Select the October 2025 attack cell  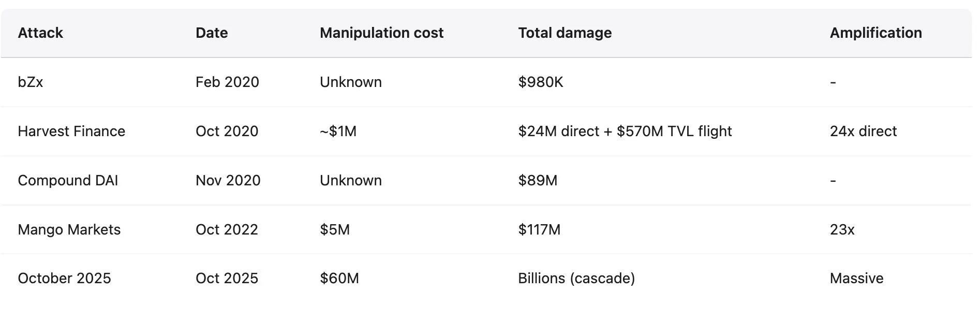point(64,279)
